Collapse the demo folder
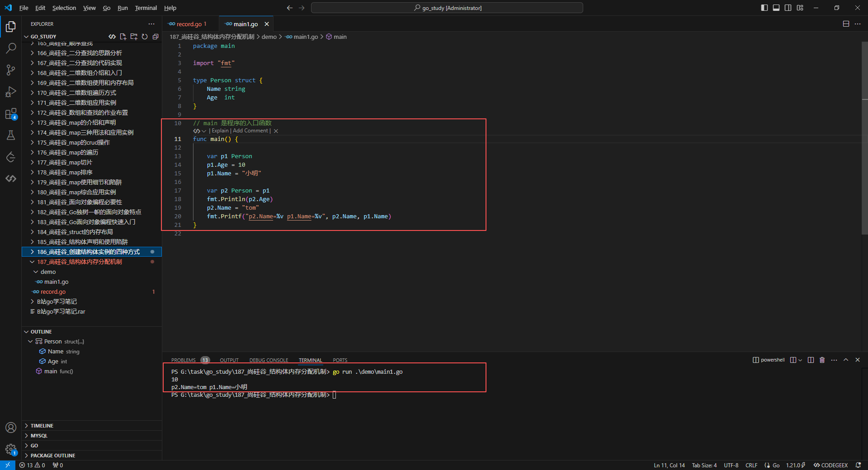The width and height of the screenshot is (868, 470). 92,272
